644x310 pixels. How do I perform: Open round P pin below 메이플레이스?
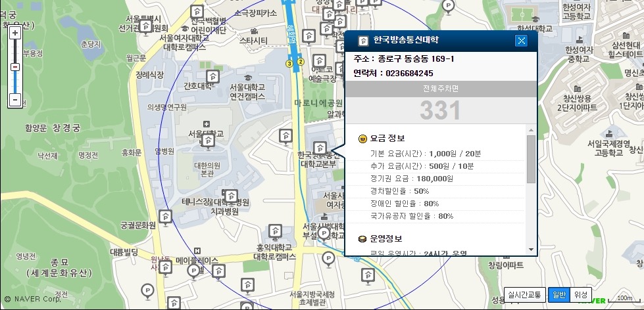click(x=193, y=271)
